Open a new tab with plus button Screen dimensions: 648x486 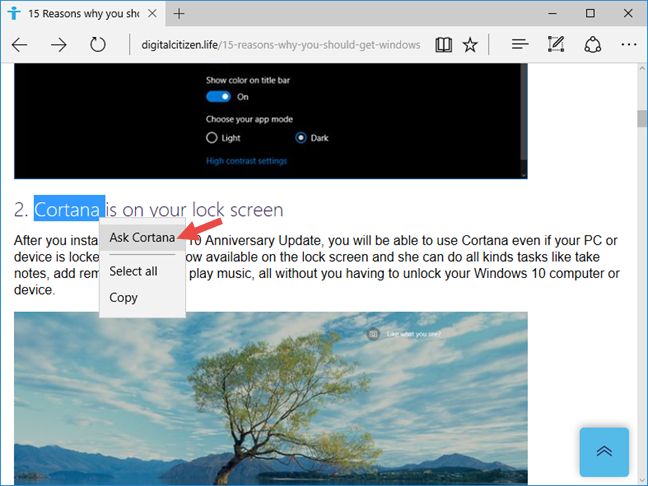(x=179, y=14)
